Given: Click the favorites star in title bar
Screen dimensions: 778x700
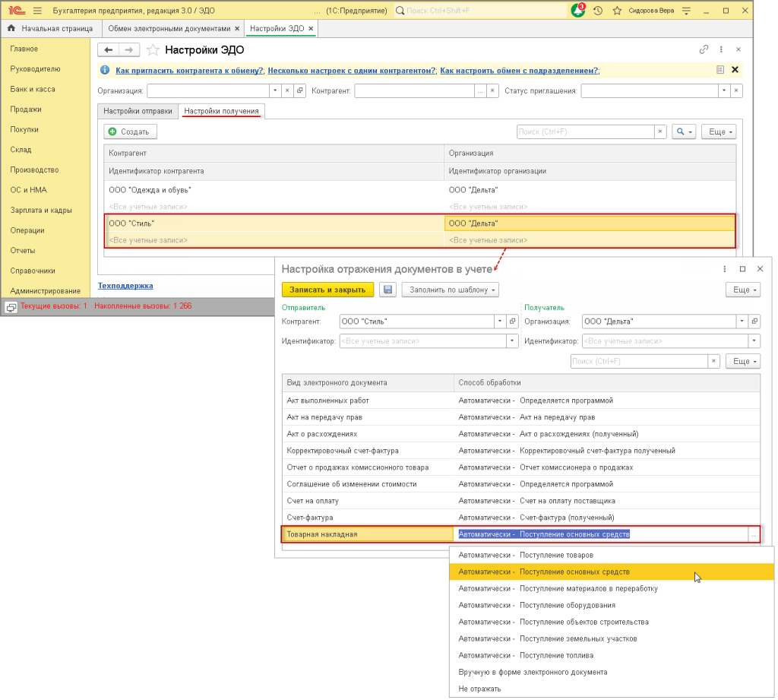Looking at the screenshot, I should tap(617, 11).
